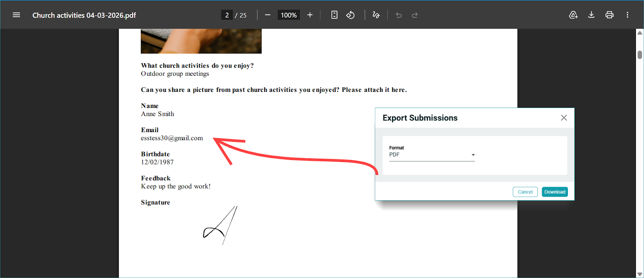The height and width of the screenshot is (278, 644).
Task: Select the draw annotation tool
Action: pos(376,15)
